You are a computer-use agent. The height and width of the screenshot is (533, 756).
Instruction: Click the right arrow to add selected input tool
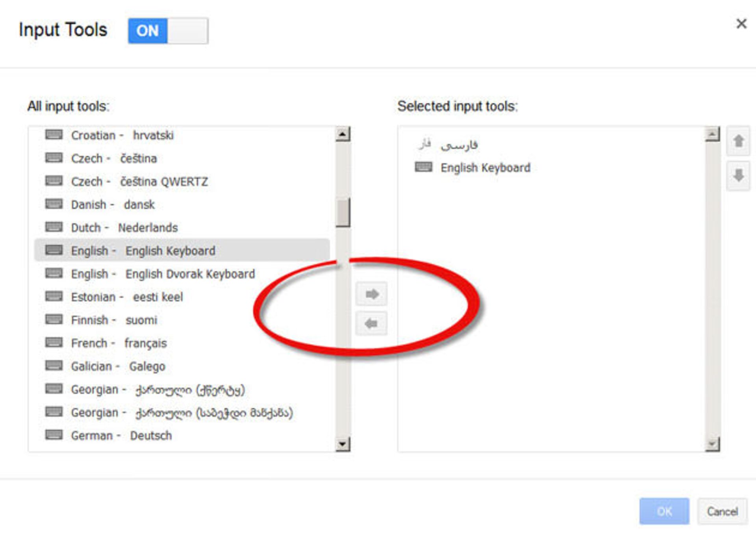click(x=372, y=293)
